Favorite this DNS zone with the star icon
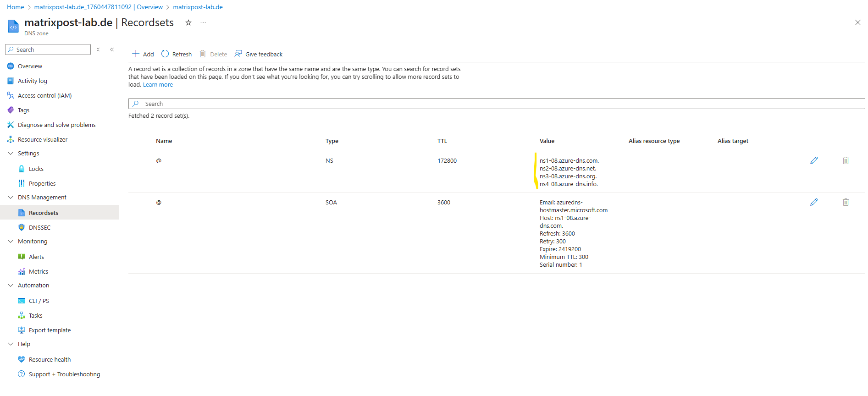The height and width of the screenshot is (396, 868). point(188,22)
